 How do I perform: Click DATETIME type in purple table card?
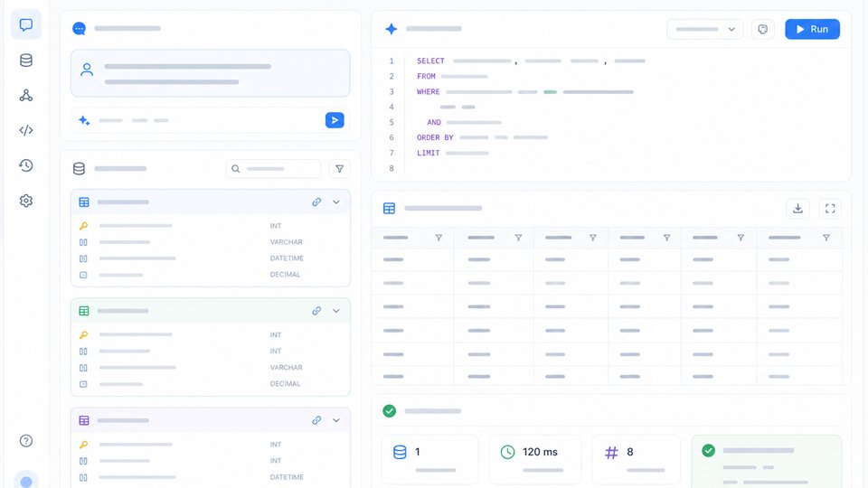pyautogui.click(x=287, y=477)
